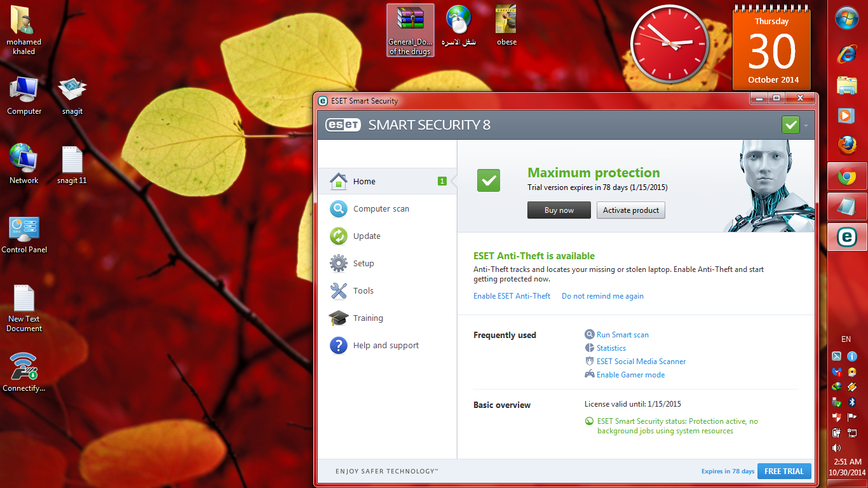868x488 pixels.
Task: Open the volume speaker tray icon
Action: 837,448
